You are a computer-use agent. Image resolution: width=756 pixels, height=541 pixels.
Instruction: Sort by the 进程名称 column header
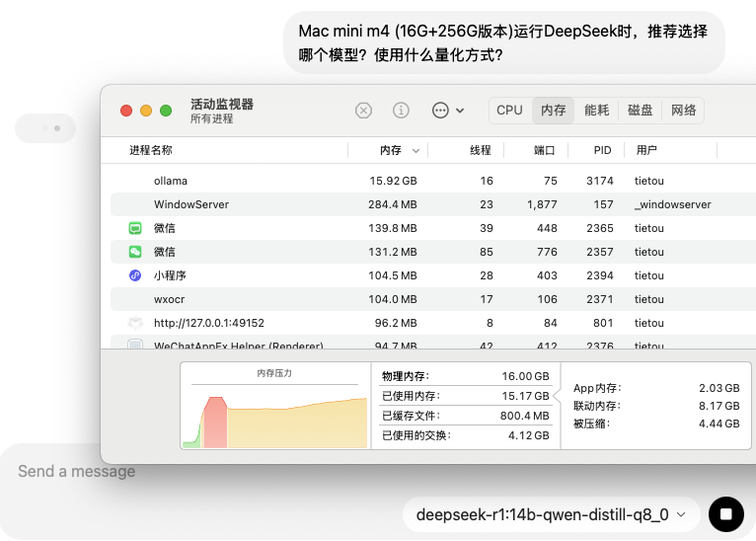150,150
